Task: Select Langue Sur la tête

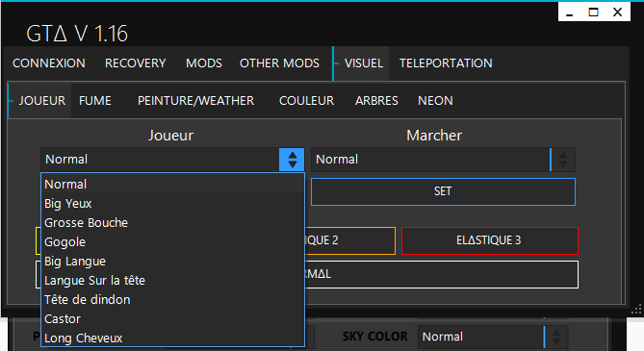Action: 172,281
